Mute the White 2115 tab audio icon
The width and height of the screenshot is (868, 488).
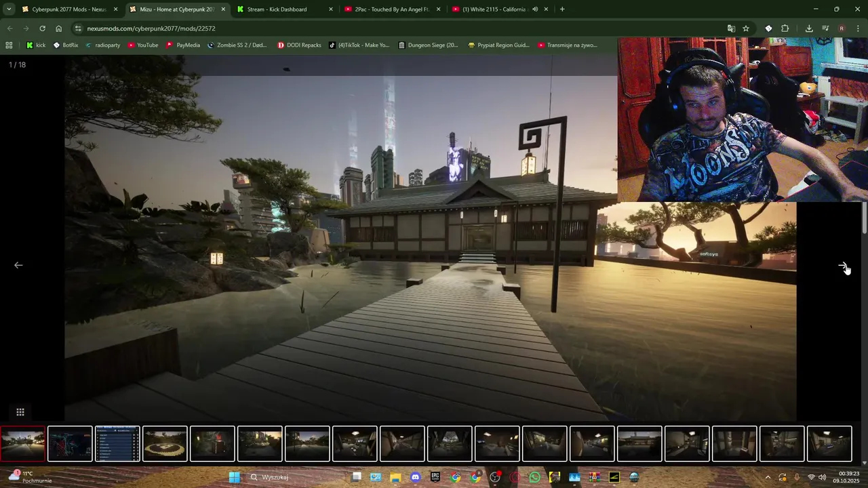click(535, 9)
